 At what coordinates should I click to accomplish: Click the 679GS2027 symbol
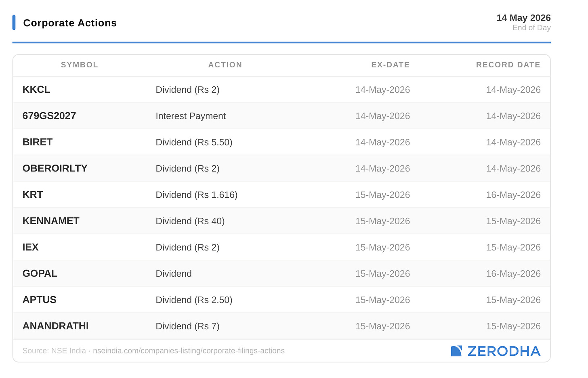49,116
